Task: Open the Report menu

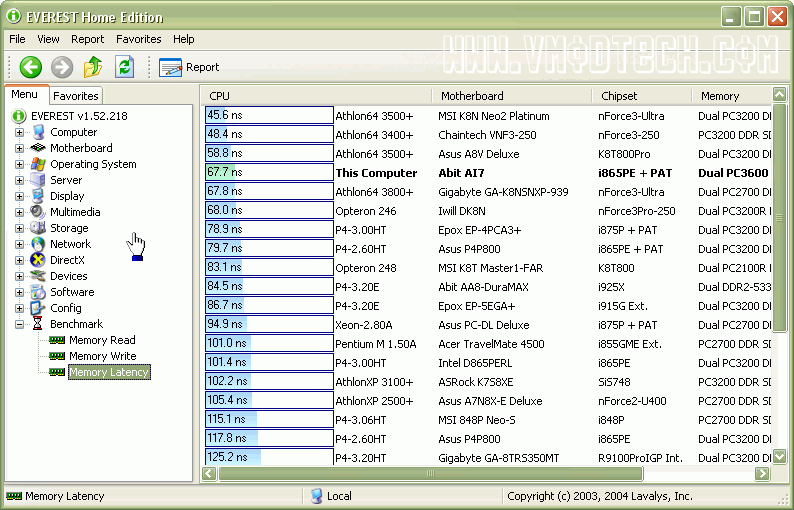Action: [x=88, y=39]
